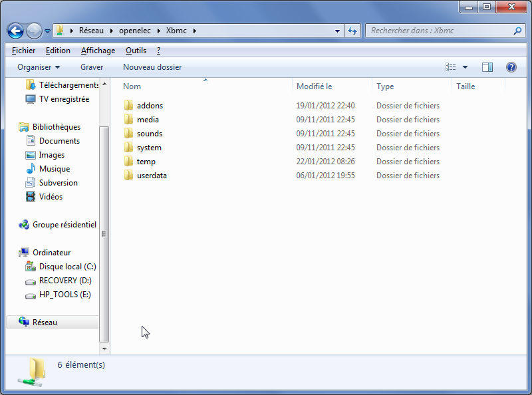Select the userdata folder icon
The height and width of the screenshot is (395, 532).
click(128, 176)
